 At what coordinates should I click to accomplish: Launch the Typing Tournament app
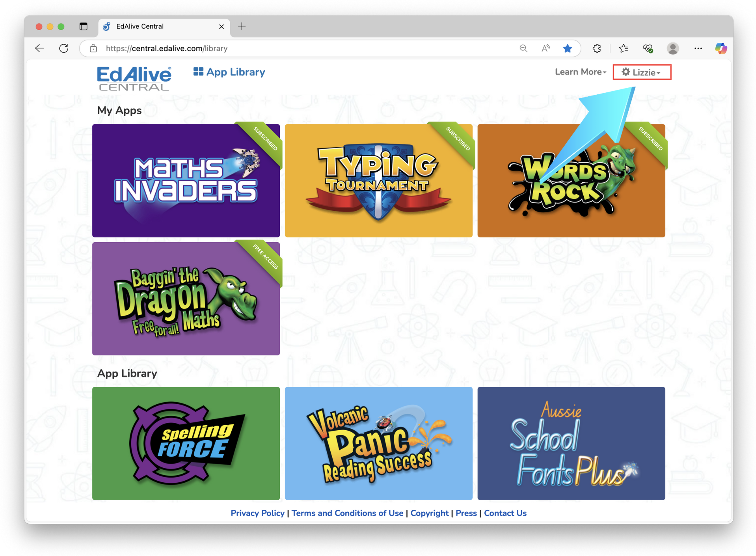(378, 181)
